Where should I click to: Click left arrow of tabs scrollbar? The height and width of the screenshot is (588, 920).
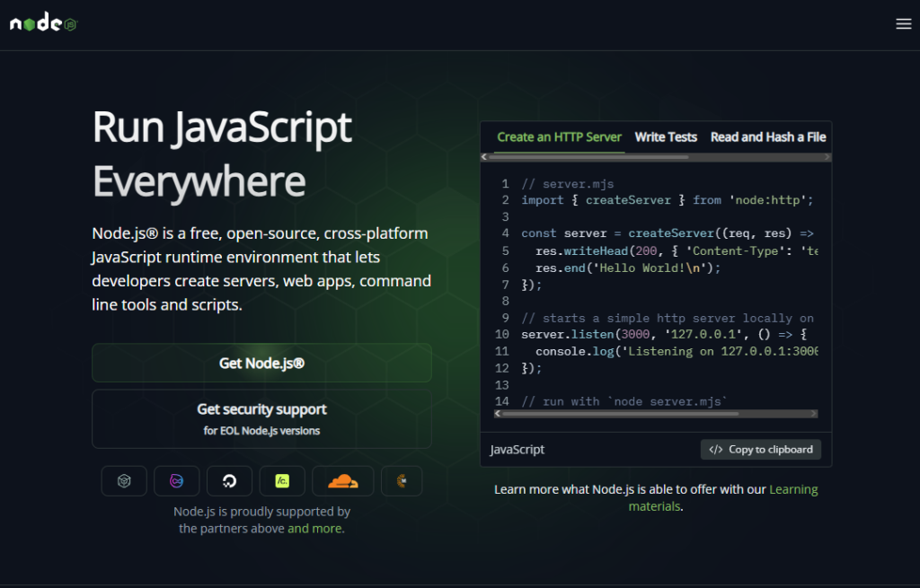[484, 157]
